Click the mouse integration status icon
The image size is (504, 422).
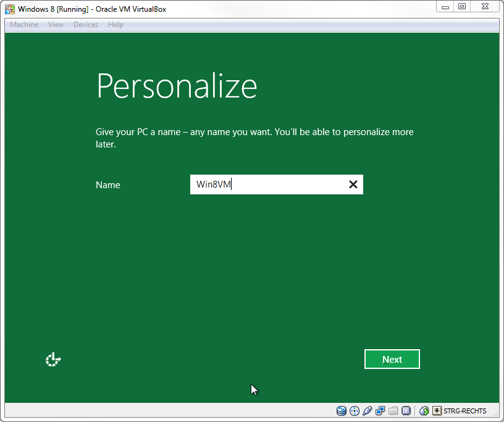(x=424, y=411)
